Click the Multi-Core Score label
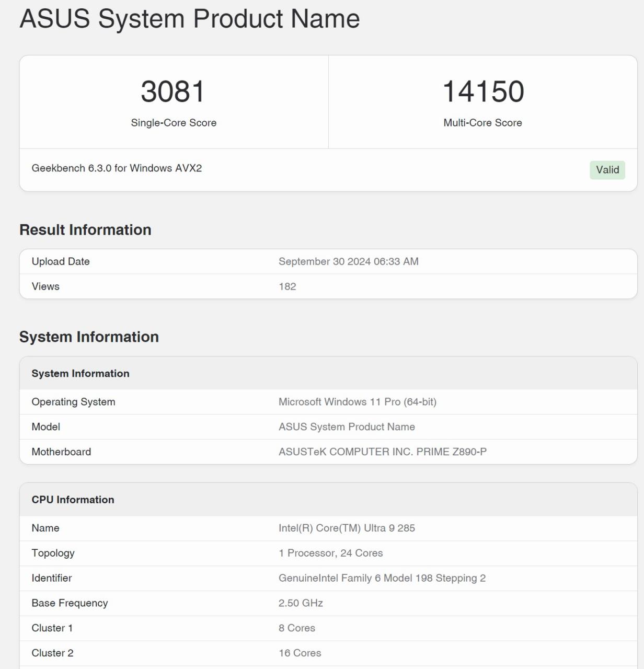Screen dimensions: 644x669 click(482, 123)
